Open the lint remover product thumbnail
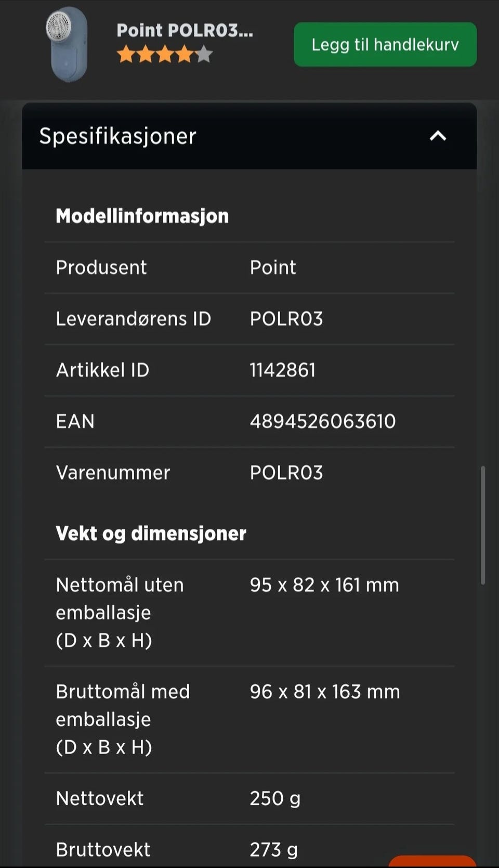Image resolution: width=499 pixels, height=868 pixels. point(67,44)
